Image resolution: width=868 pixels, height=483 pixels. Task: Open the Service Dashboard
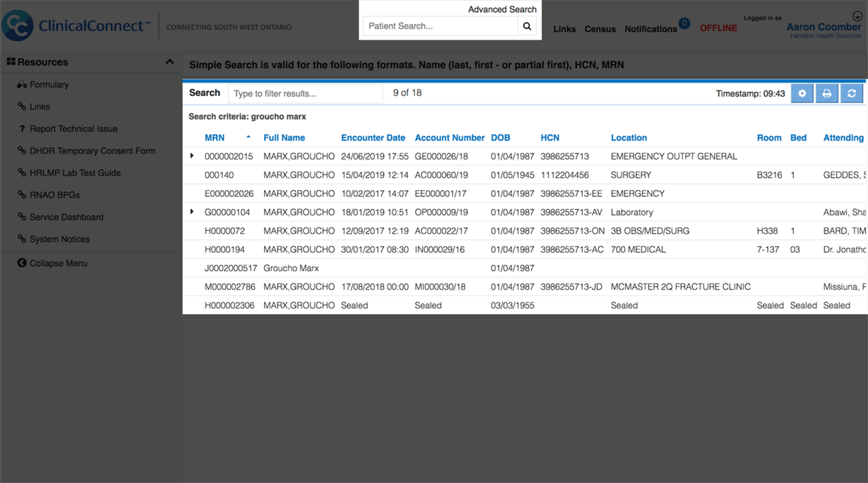click(66, 217)
